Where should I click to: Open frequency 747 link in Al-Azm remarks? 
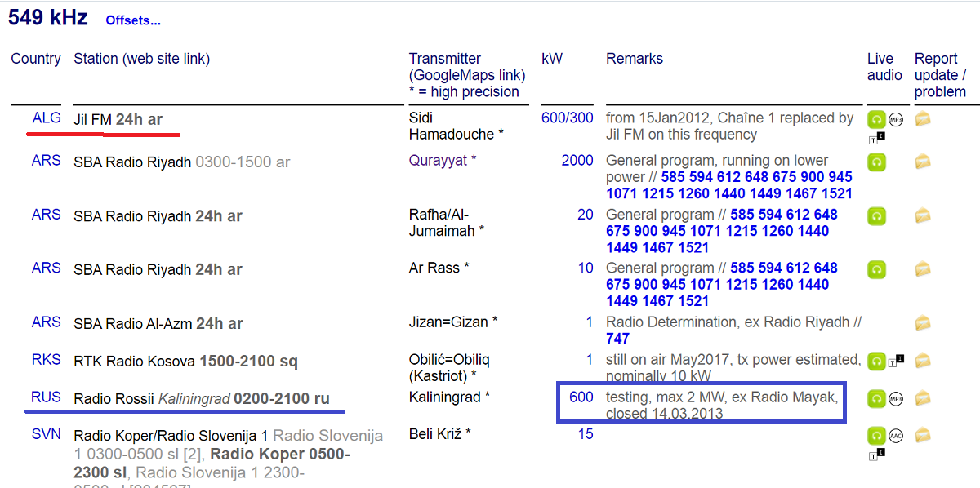[617, 338]
